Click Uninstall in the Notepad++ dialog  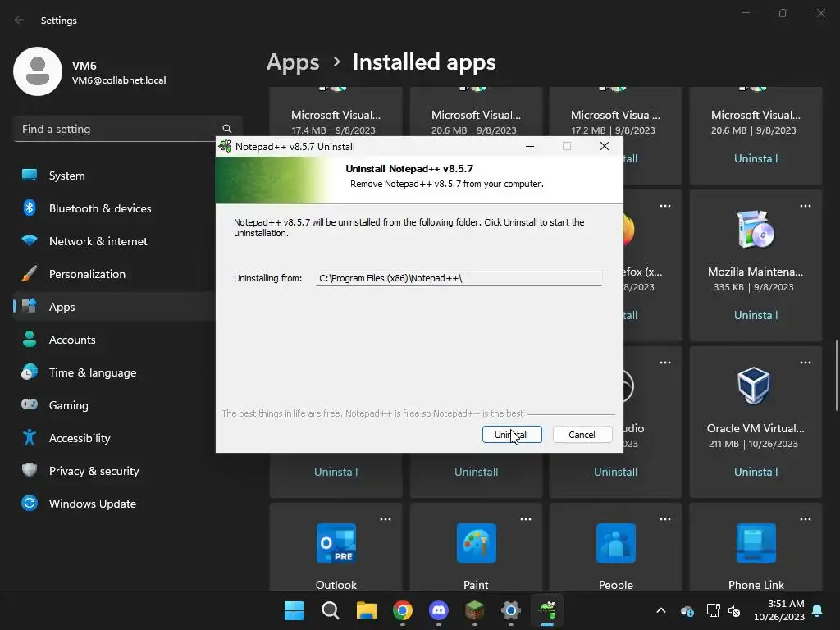click(512, 435)
